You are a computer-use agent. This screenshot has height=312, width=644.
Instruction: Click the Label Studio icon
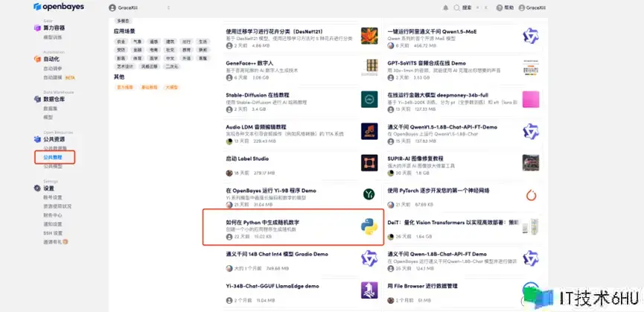(x=369, y=163)
